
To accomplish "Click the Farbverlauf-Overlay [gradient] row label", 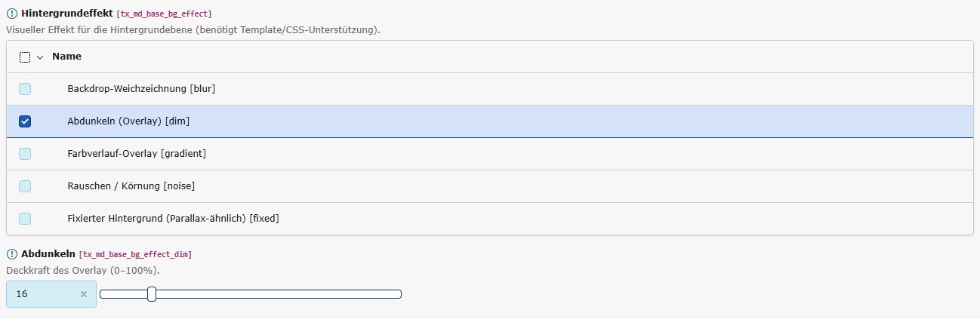I will coord(137,154).
